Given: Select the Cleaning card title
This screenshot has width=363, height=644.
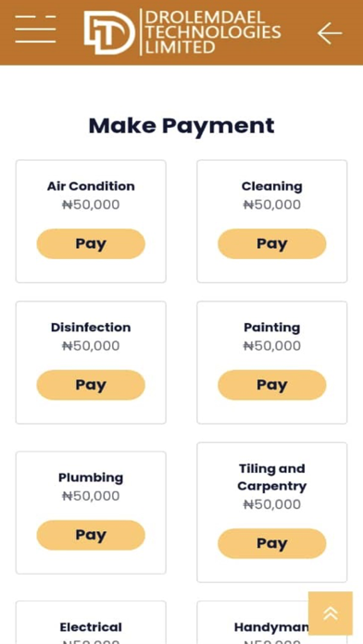Looking at the screenshot, I should coord(271,187).
